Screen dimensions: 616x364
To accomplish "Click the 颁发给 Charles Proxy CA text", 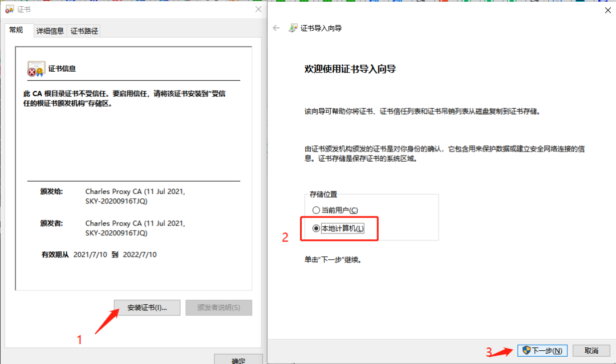I will [x=135, y=196].
